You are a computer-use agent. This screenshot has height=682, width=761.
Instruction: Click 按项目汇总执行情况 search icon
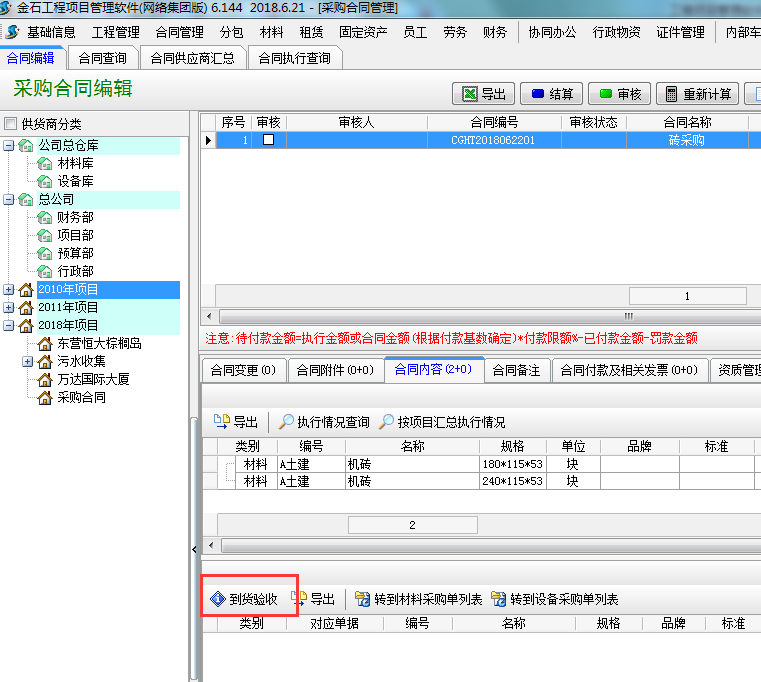(x=386, y=422)
